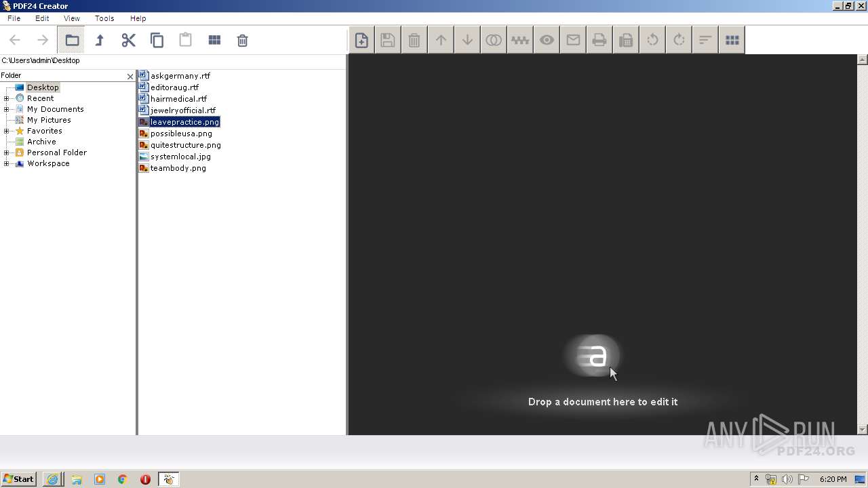
Task: Open Chrome from the taskbar
Action: click(x=123, y=479)
